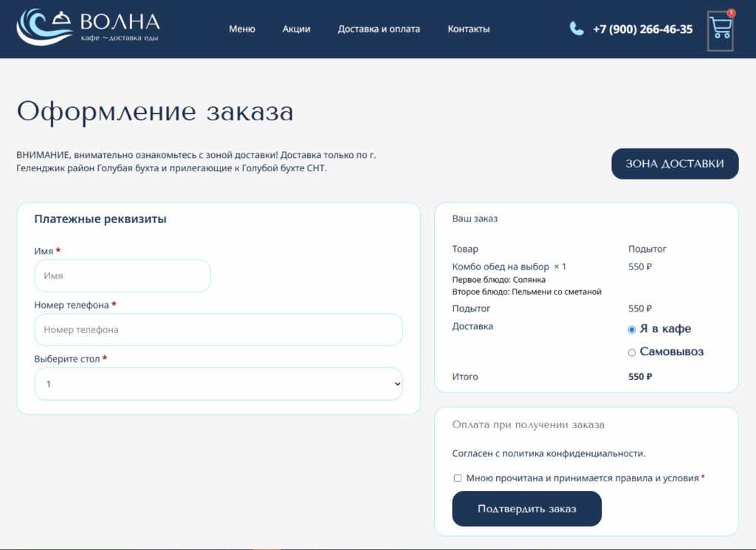Image resolution: width=756 pixels, height=550 pixels.
Task: Click the red cart item count badge
Action: click(x=732, y=13)
